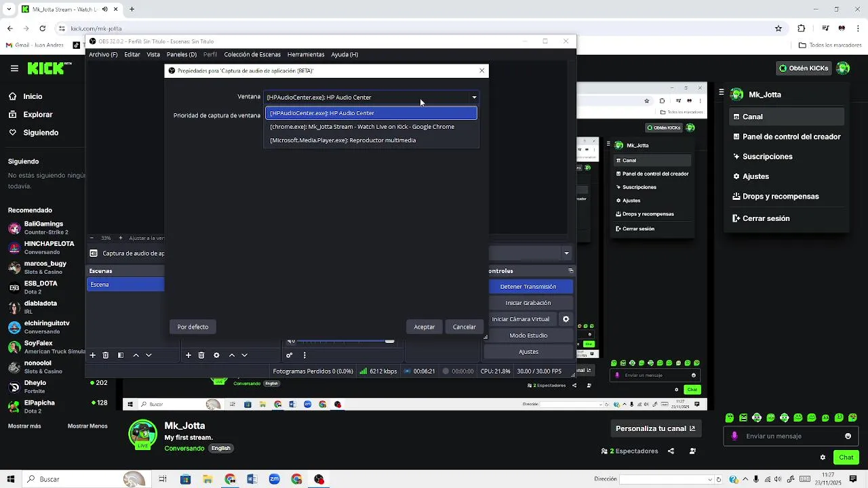868x488 pixels.
Task: Move selected scene up with the arrow
Action: pyautogui.click(x=136, y=355)
